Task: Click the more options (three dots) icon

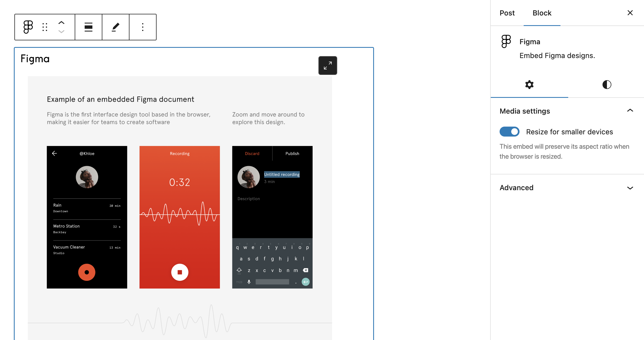Action: pos(143,27)
